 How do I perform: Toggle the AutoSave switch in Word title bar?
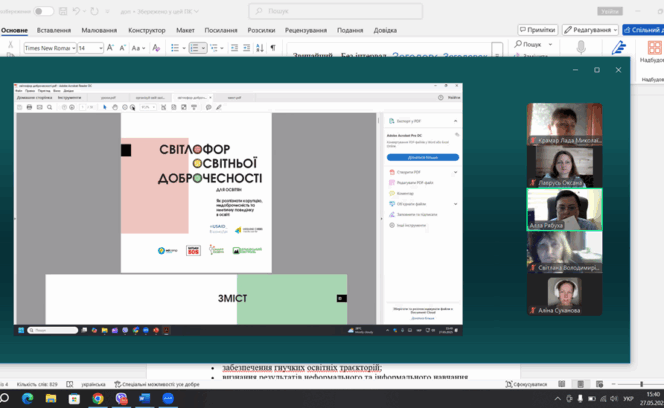[44, 11]
